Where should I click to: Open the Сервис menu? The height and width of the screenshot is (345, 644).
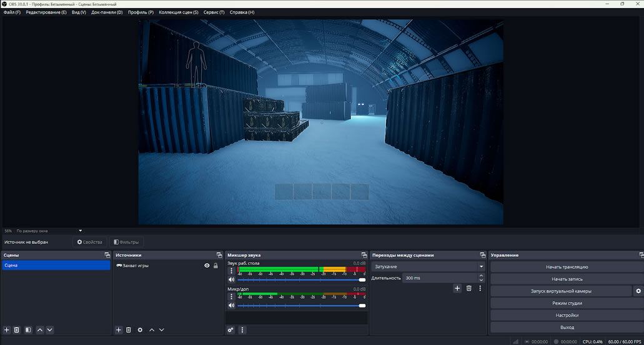coord(214,12)
